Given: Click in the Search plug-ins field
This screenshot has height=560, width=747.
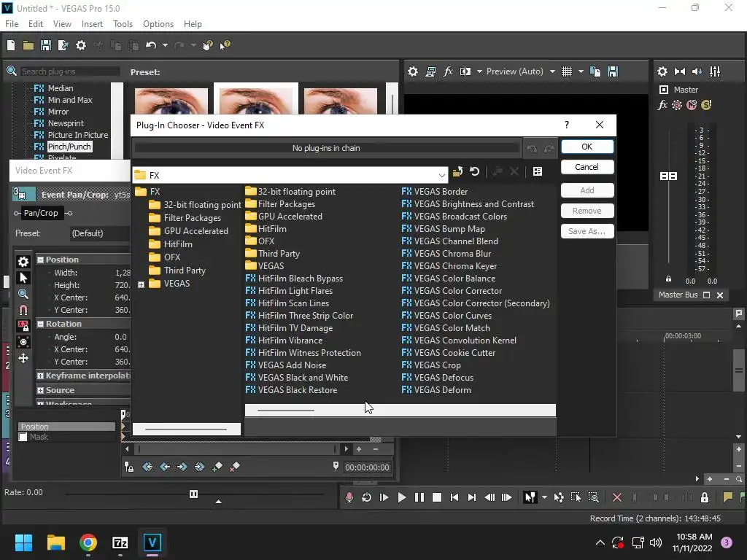Looking at the screenshot, I should [69, 71].
